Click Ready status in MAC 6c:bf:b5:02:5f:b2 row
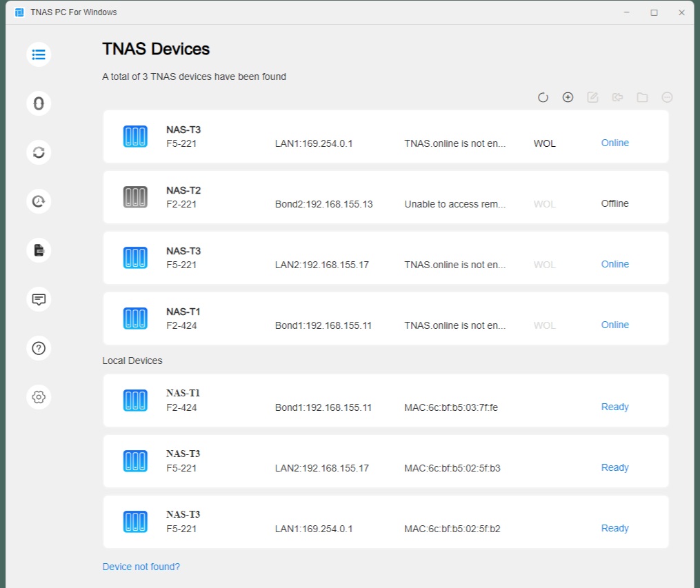700x588 pixels. click(614, 528)
